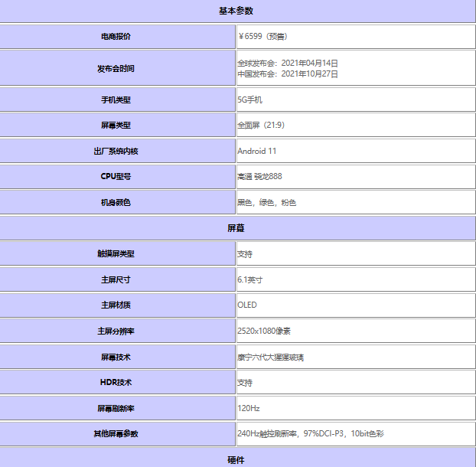Click the 全面屏 (21:9) value
The image size is (476, 467).
pos(261,125)
